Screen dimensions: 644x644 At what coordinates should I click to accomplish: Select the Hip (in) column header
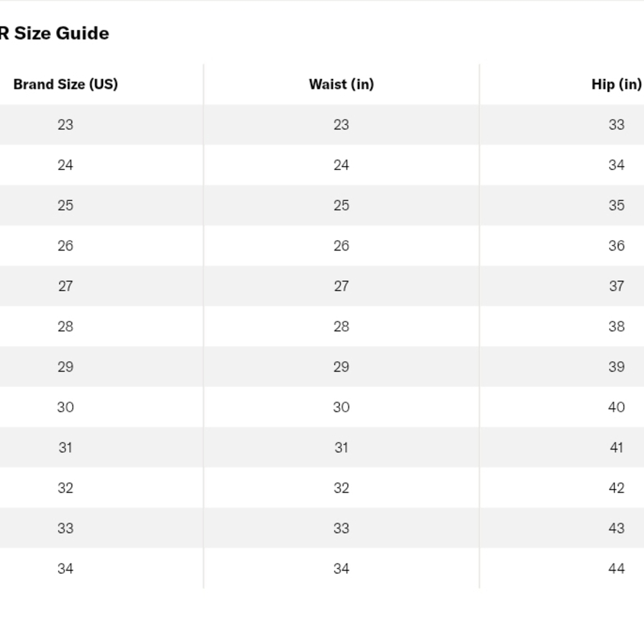coord(616,84)
